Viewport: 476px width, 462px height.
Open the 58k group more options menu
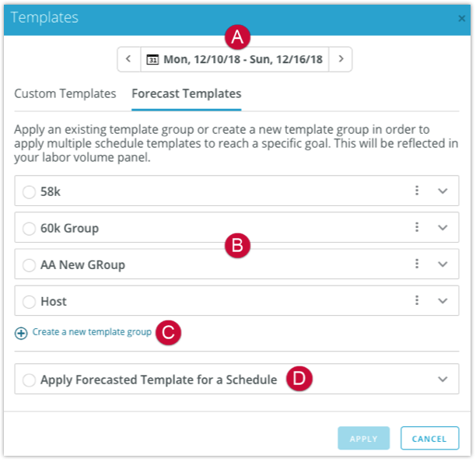[x=417, y=191]
